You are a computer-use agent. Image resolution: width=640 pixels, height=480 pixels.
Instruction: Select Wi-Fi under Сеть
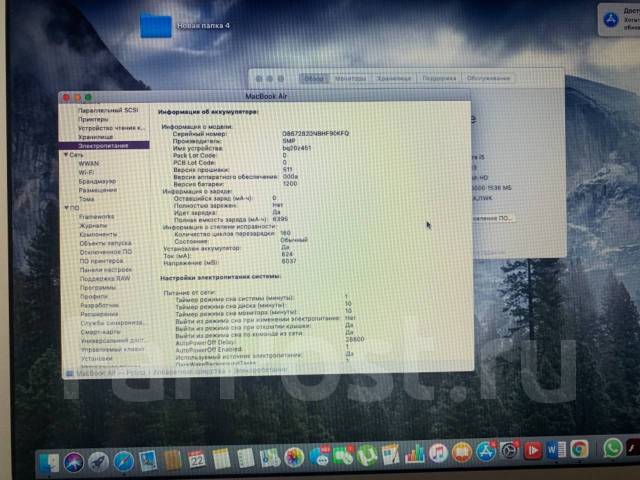(86, 172)
